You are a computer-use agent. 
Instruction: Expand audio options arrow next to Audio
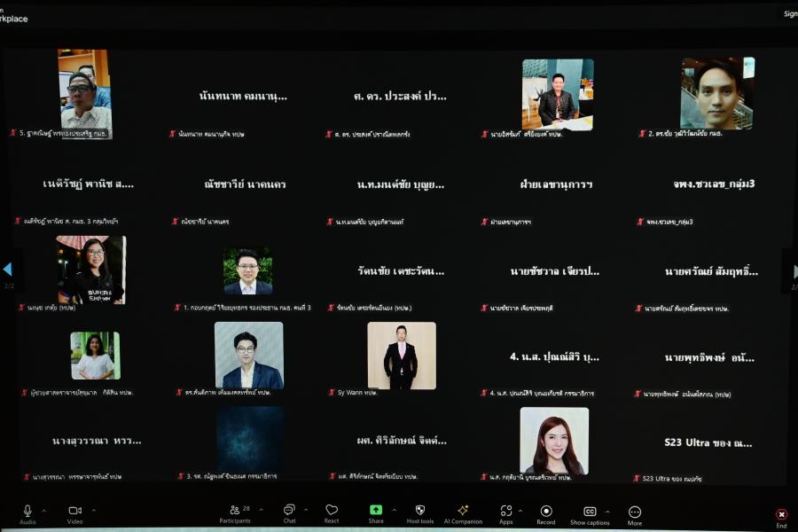tap(44, 510)
